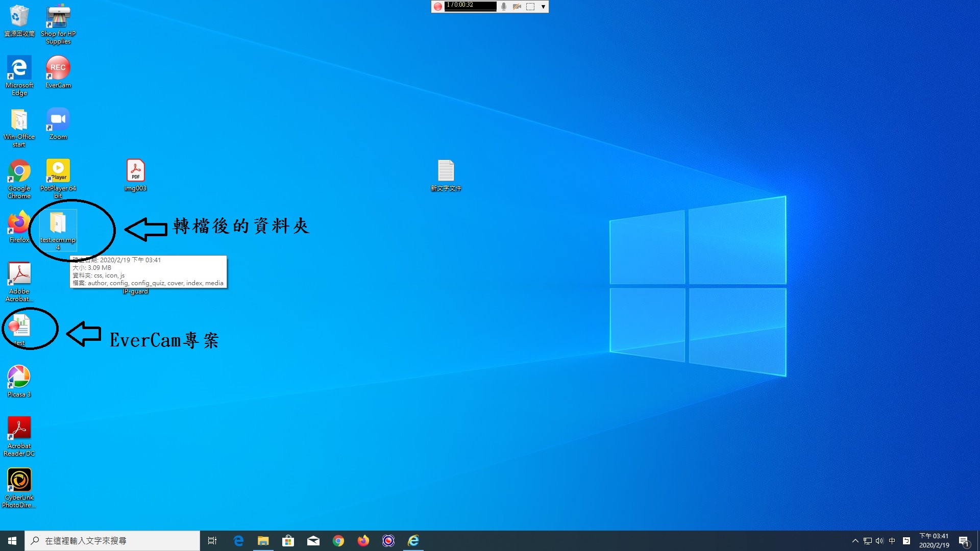Select the IP-guard desktop item label
The height and width of the screenshot is (551, 980).
pos(135,292)
